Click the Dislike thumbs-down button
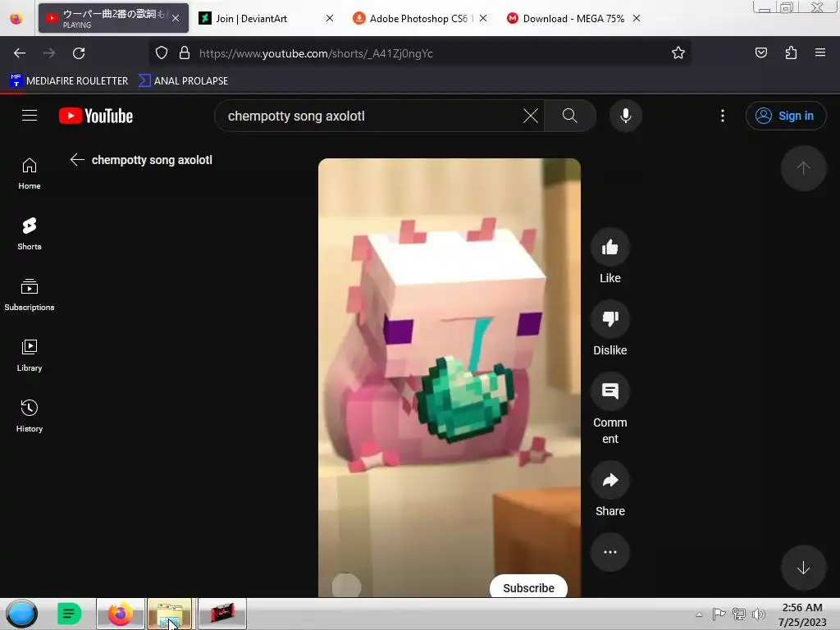This screenshot has width=840, height=630. pyautogui.click(x=609, y=319)
